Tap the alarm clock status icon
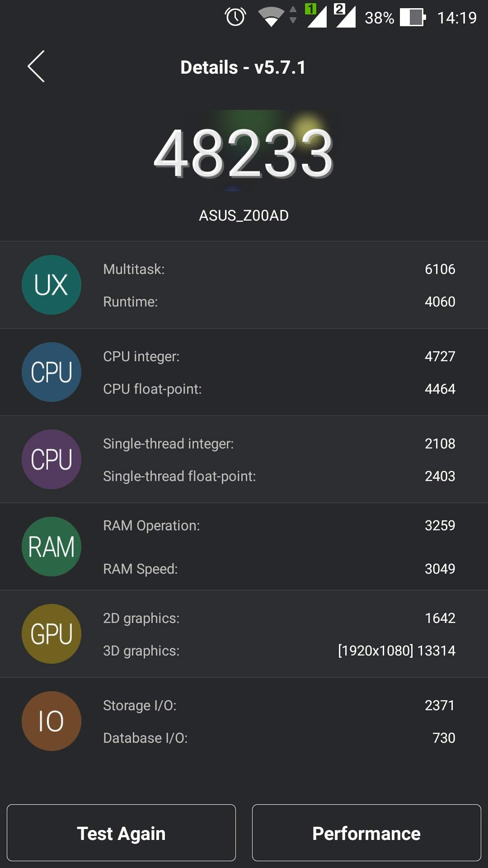488x868 pixels. 235,18
